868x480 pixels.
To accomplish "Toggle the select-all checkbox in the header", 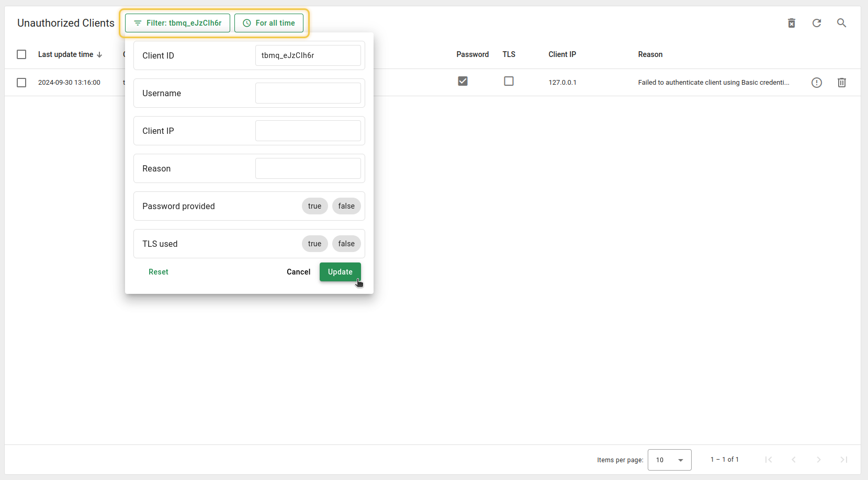I will [21, 54].
